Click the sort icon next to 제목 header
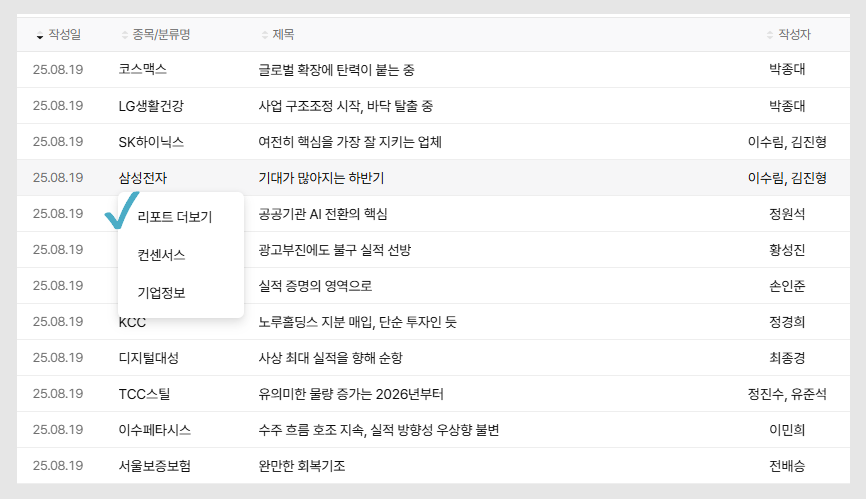866x499 pixels. (264, 36)
